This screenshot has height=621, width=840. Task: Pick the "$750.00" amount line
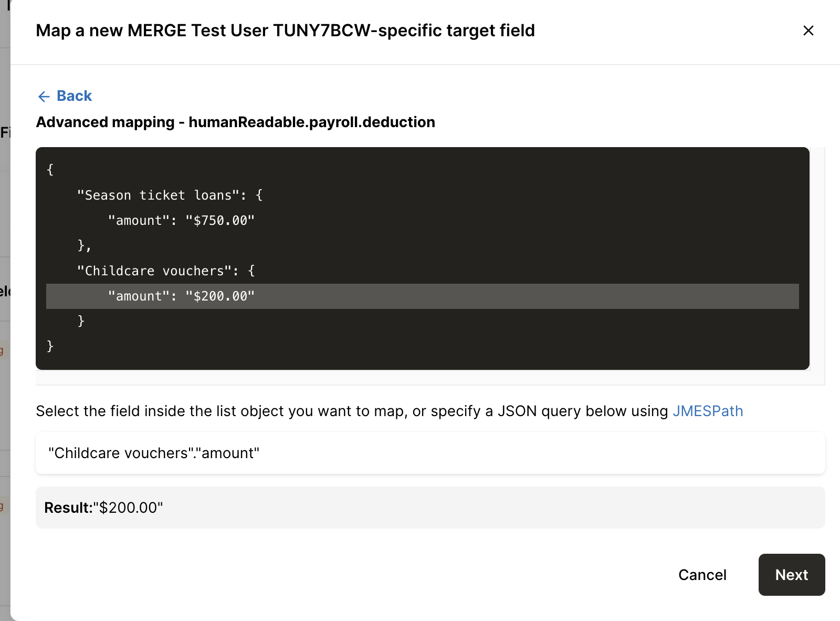point(181,221)
